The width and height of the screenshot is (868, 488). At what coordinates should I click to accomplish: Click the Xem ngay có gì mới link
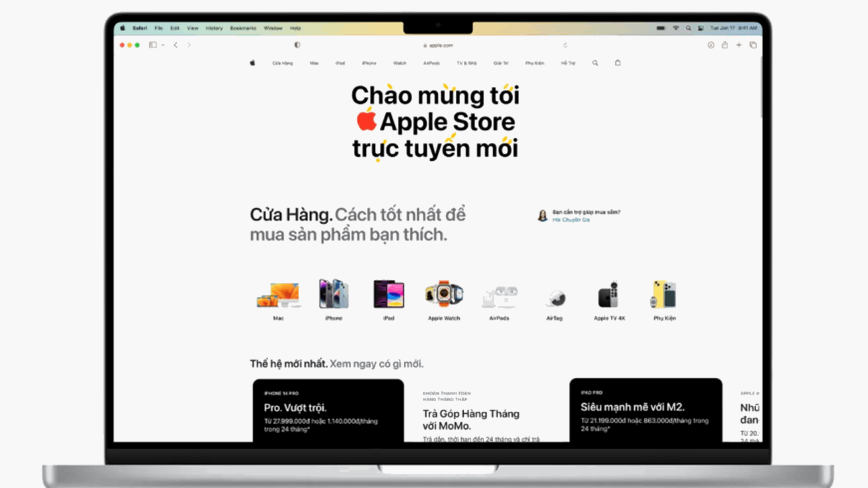377,363
